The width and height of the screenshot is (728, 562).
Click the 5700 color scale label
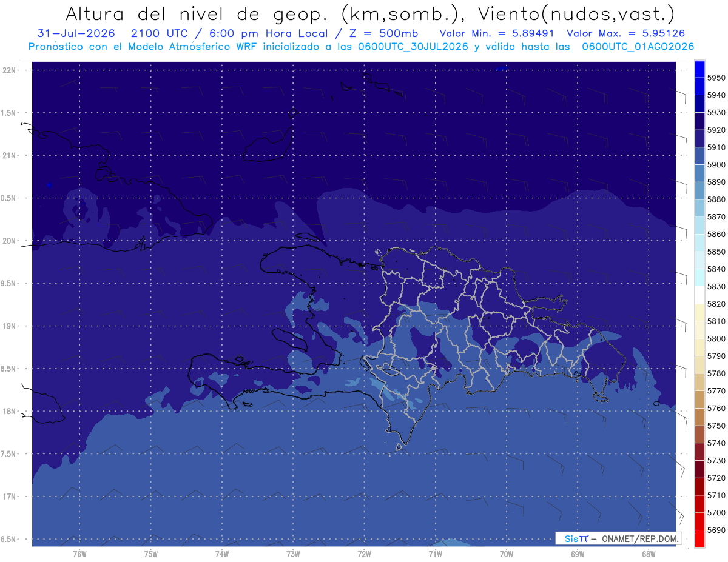[716, 513]
